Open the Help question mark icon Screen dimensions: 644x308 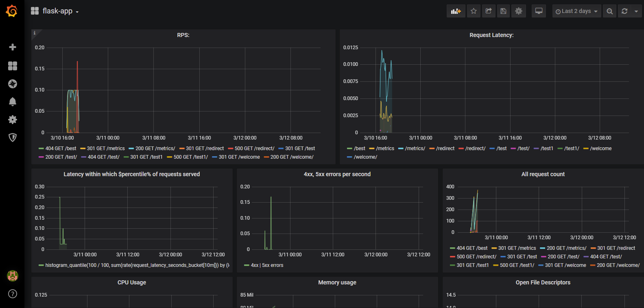[x=13, y=294]
